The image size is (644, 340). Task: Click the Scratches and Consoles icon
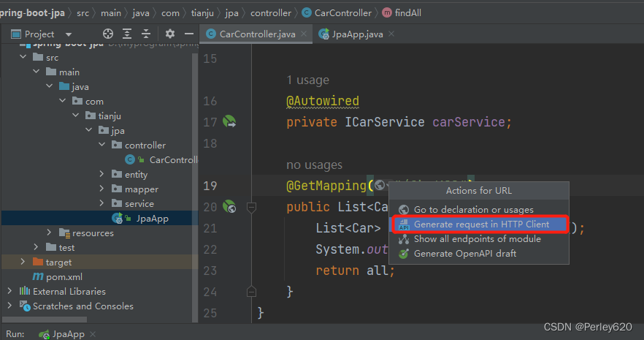coord(25,306)
